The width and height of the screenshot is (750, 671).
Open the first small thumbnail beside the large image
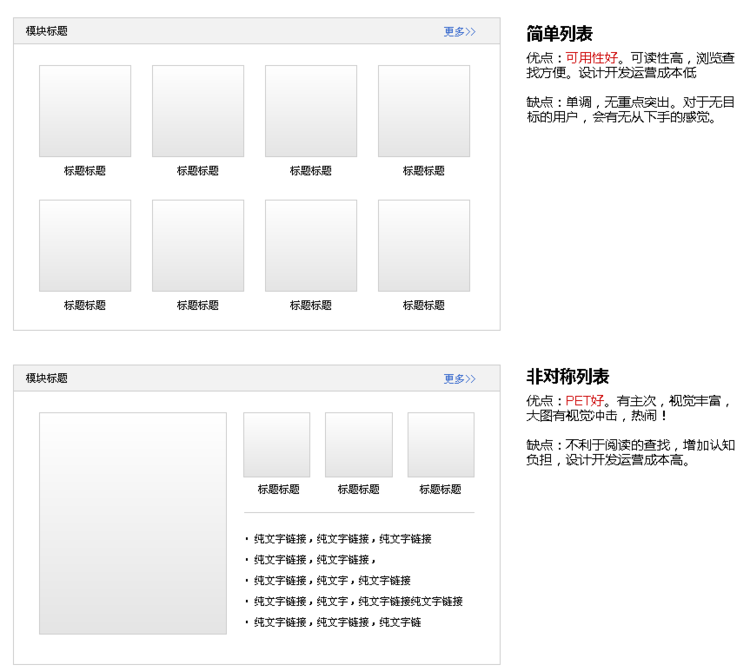pyautogui.click(x=277, y=445)
